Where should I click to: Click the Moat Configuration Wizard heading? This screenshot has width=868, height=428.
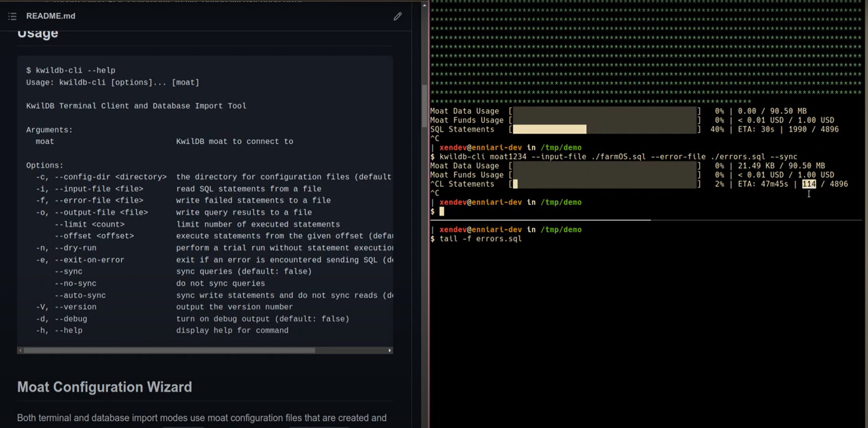tap(105, 387)
